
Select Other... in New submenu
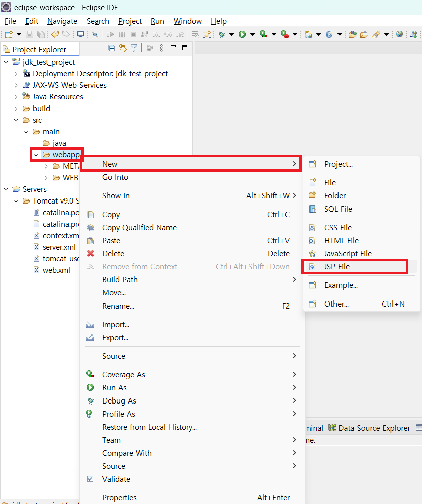[x=362, y=304]
